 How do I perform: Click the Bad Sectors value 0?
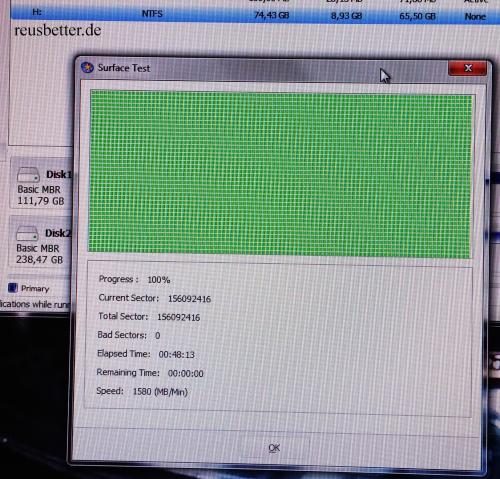coord(158,336)
